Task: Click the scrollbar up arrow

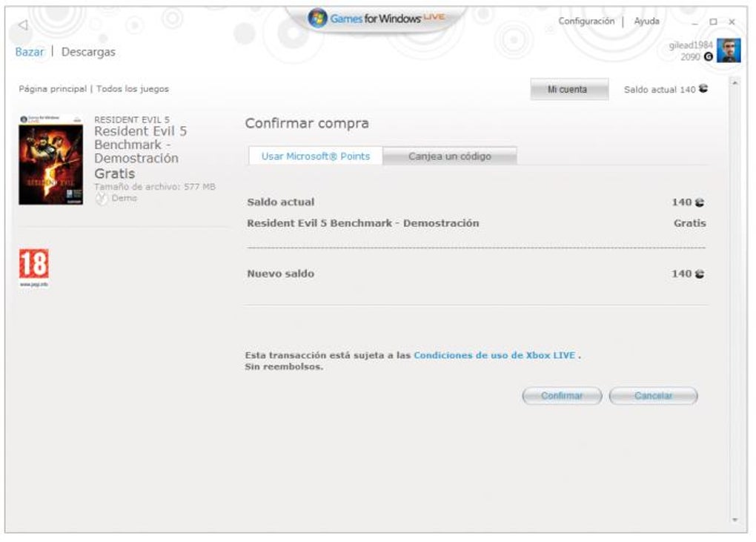Action: click(735, 84)
